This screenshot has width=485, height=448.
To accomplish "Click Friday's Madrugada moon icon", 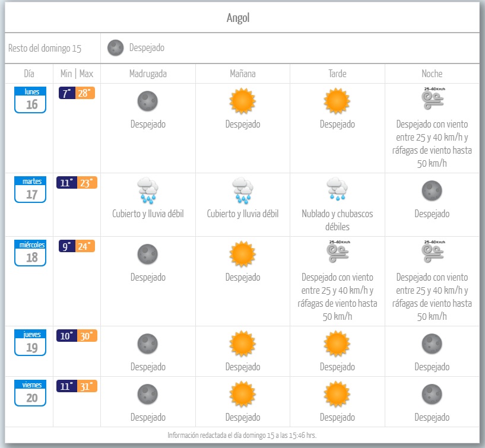I will [x=148, y=394].
